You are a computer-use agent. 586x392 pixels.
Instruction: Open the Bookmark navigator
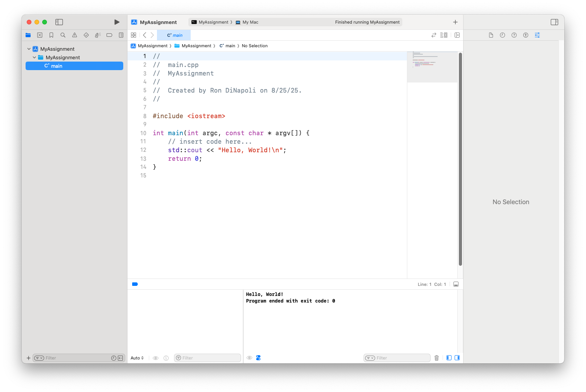pyautogui.click(x=51, y=35)
